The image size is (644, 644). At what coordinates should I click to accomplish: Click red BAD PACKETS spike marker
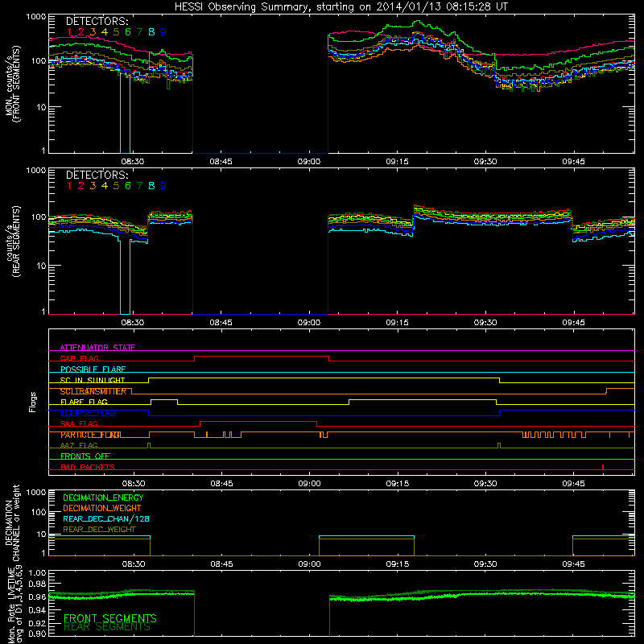tap(602, 467)
